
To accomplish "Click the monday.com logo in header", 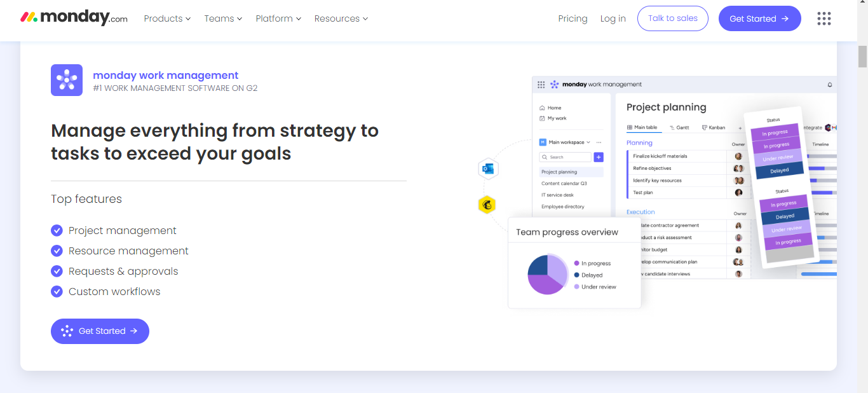I will coord(74,18).
